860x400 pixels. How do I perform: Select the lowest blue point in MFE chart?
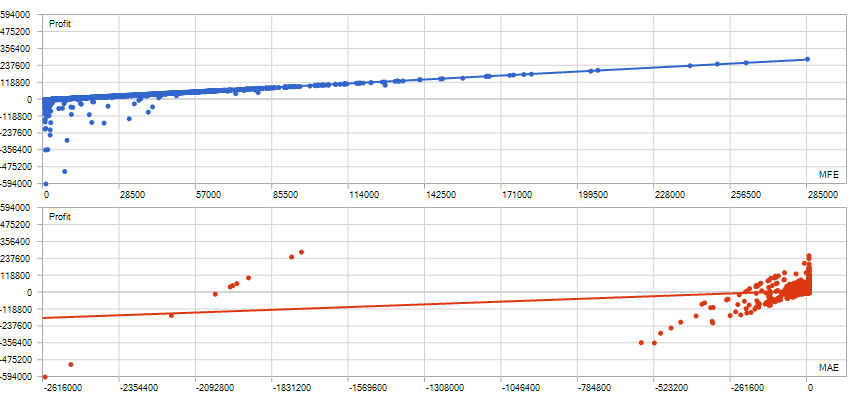tap(46, 184)
